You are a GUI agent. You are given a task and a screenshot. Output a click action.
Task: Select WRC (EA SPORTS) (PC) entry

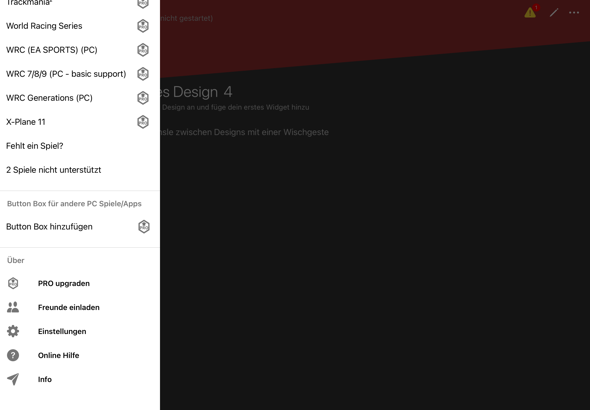(80, 50)
